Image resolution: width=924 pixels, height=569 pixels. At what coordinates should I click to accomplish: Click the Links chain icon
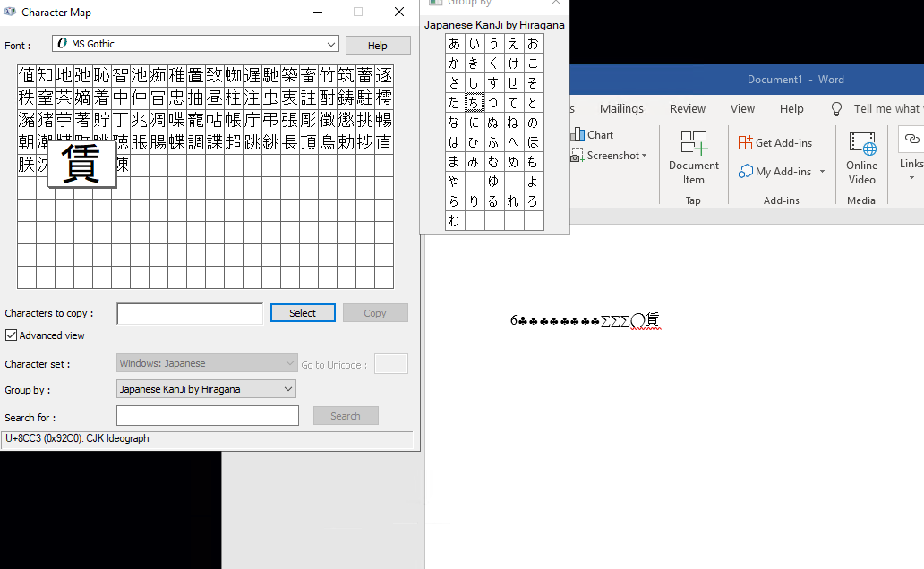click(911, 139)
